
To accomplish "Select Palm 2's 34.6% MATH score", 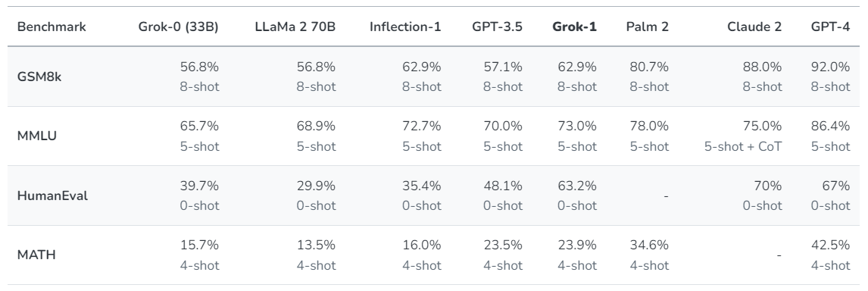I will click(x=649, y=245).
